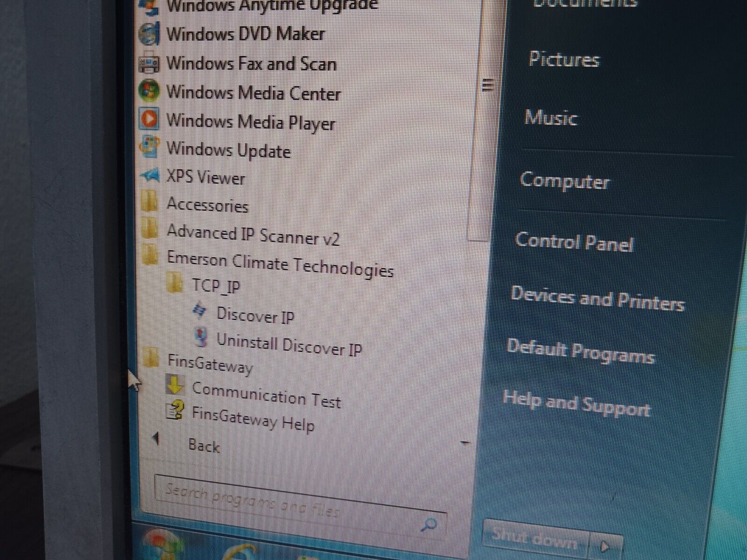Screen dimensions: 747x560
Task: Open the Windows Update icon
Action: point(149,147)
